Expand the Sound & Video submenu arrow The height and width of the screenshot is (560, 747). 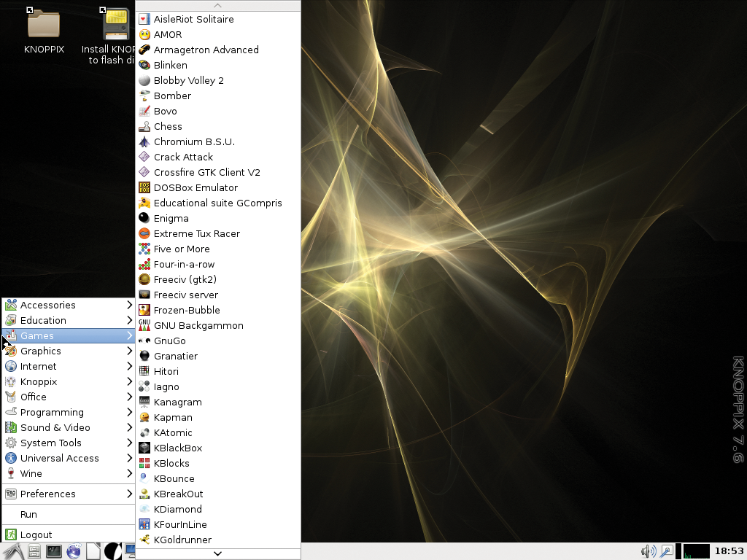tap(129, 427)
